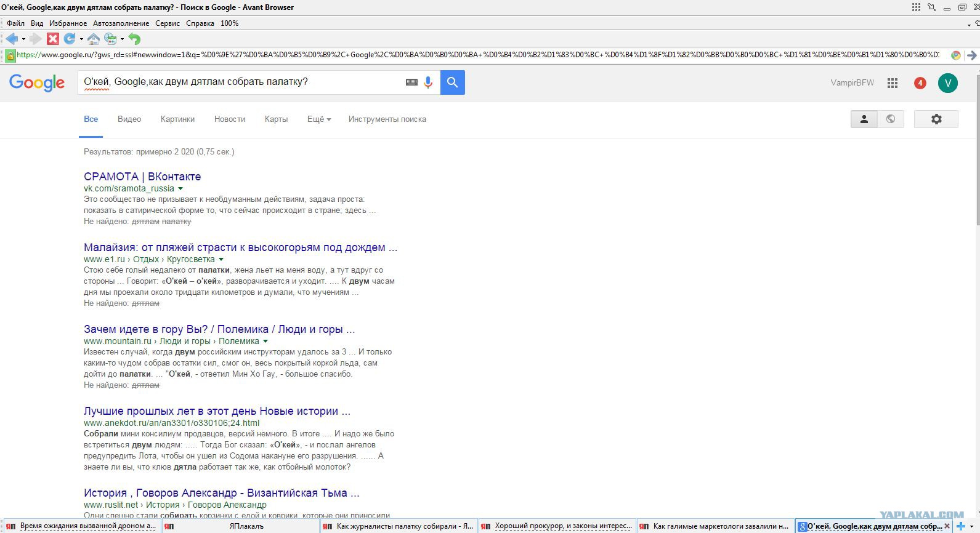Open the new tab button dropdown arrow

tap(972, 527)
